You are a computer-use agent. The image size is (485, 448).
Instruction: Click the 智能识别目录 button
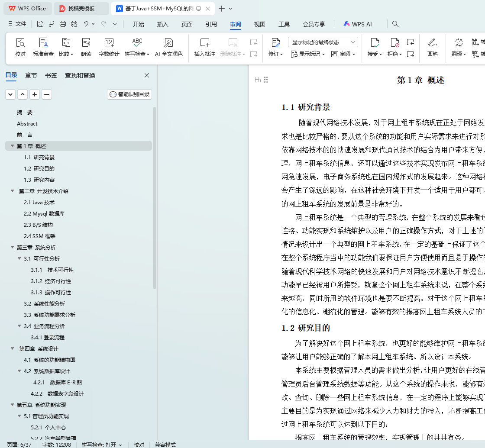[x=129, y=94]
